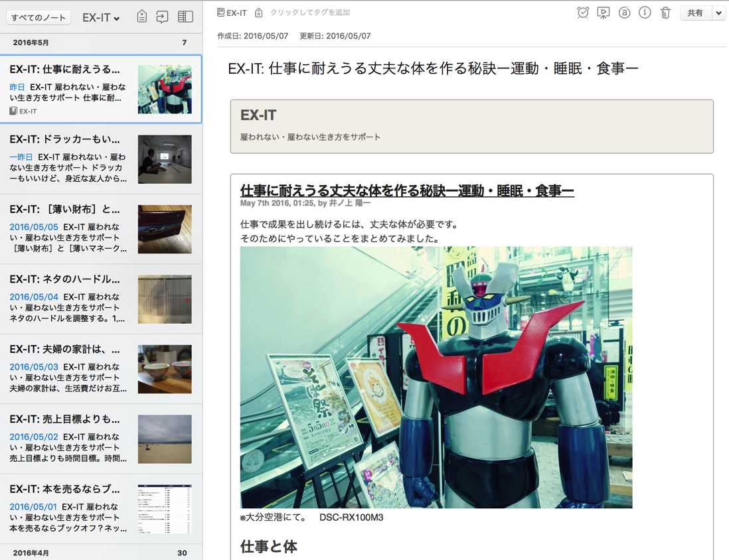Click the notebook icon beside EX-IT above note

[221, 13]
